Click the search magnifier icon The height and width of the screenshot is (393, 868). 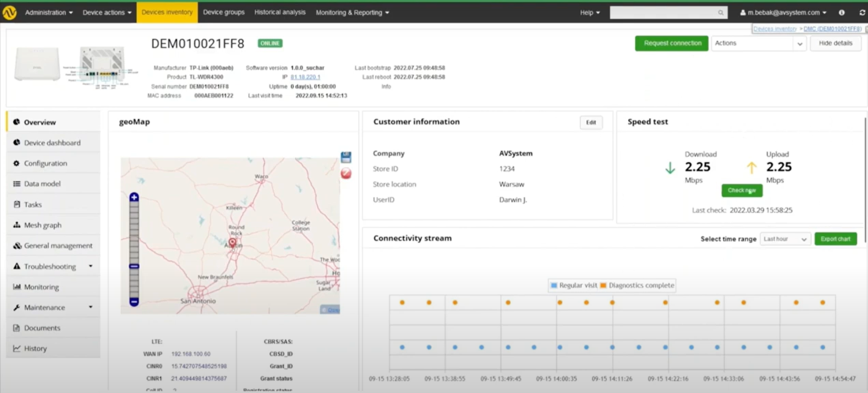720,13
